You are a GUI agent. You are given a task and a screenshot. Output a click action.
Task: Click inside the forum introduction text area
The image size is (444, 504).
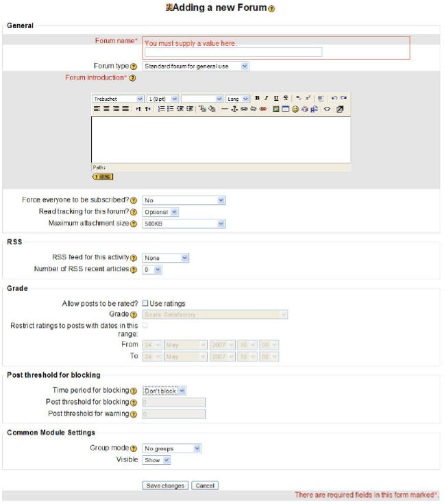coord(221,139)
